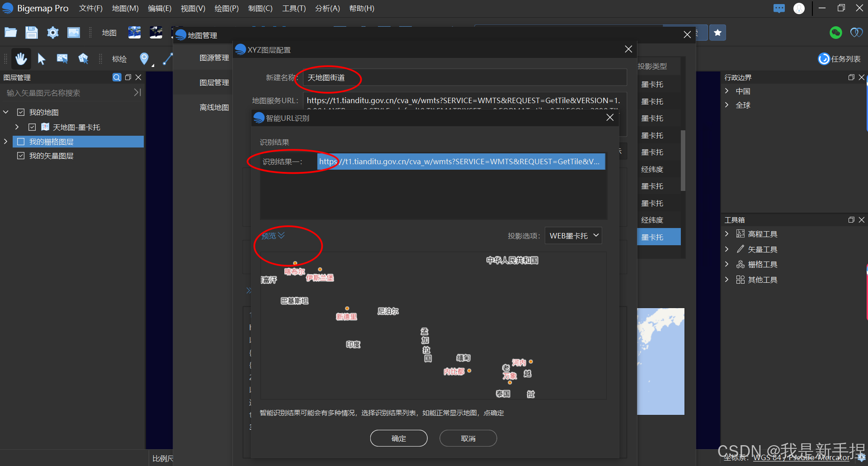Screen dimensions: 868x466
Task: Select recognition result one URL row
Action: click(x=461, y=162)
